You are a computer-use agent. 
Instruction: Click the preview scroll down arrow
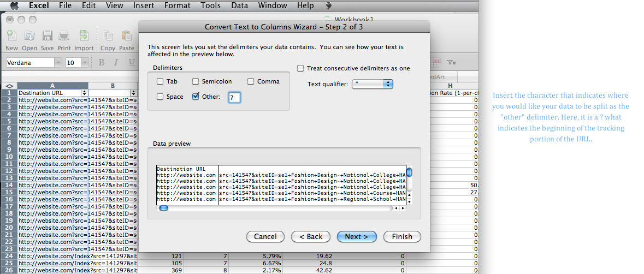[409, 201]
